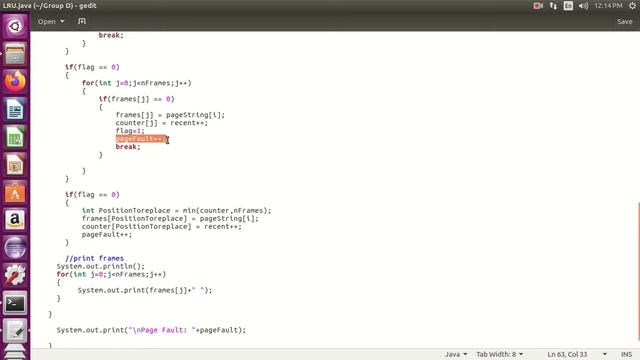
Task: Click the highlighted pageFault++ selection
Action: click(x=141, y=139)
